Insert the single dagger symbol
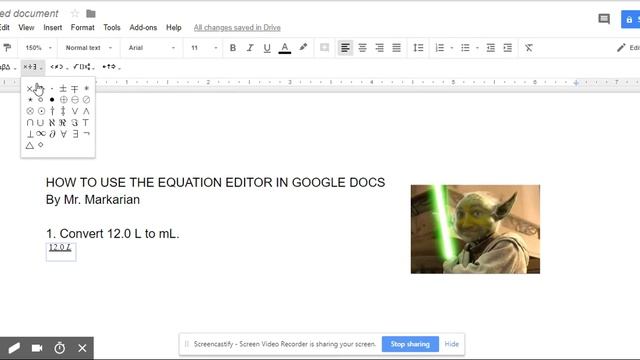This screenshot has height=360, width=640. pos(52,111)
